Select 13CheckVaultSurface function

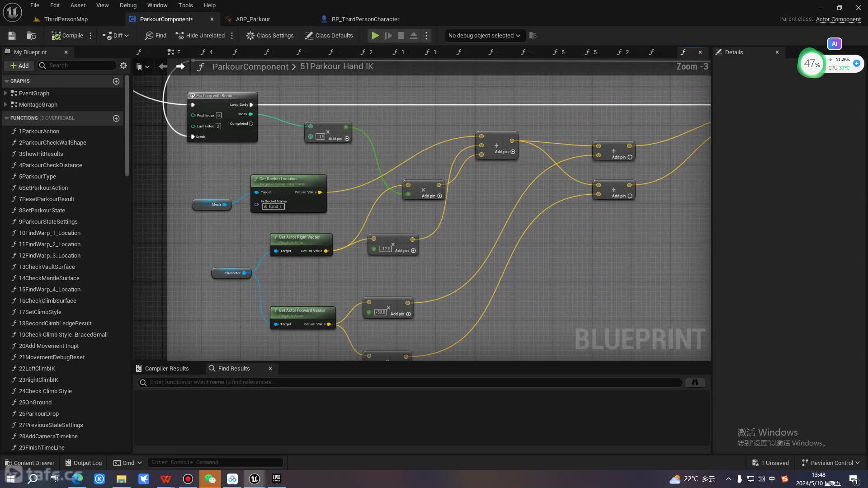(x=47, y=267)
